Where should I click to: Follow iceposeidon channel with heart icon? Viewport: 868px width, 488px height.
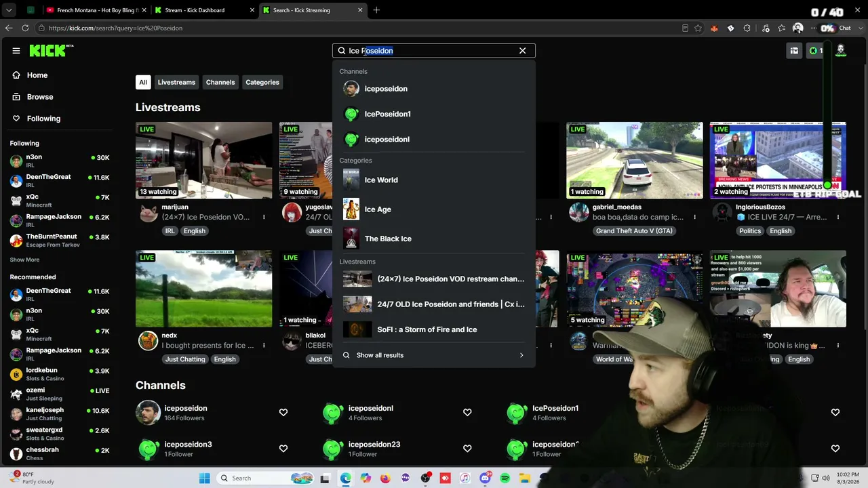tap(283, 412)
